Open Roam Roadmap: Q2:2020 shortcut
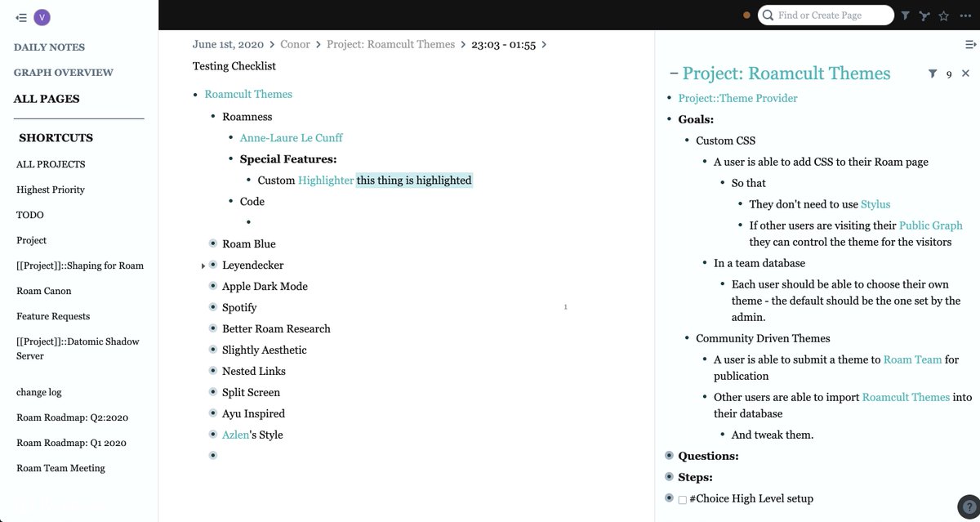The width and height of the screenshot is (980, 522). pos(72,417)
